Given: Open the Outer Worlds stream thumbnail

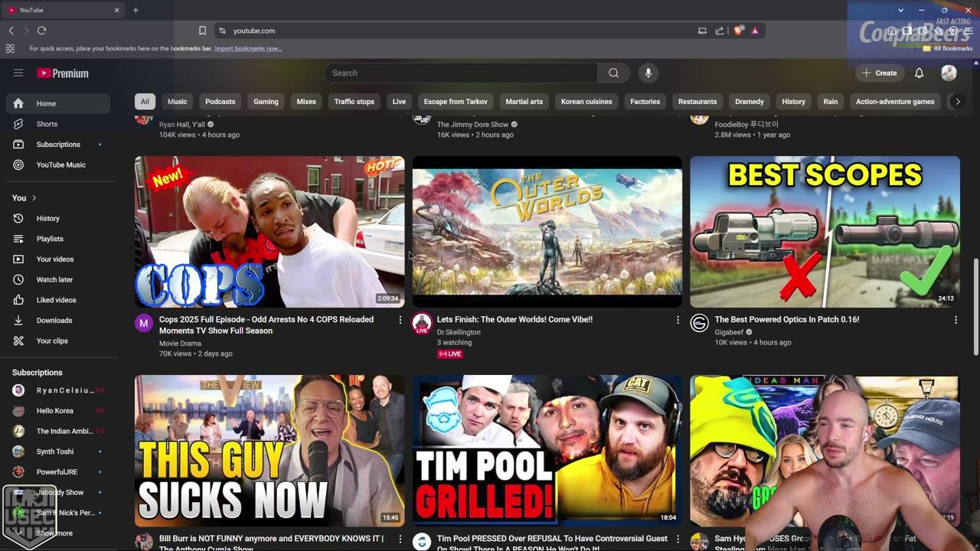Looking at the screenshot, I should (x=547, y=232).
